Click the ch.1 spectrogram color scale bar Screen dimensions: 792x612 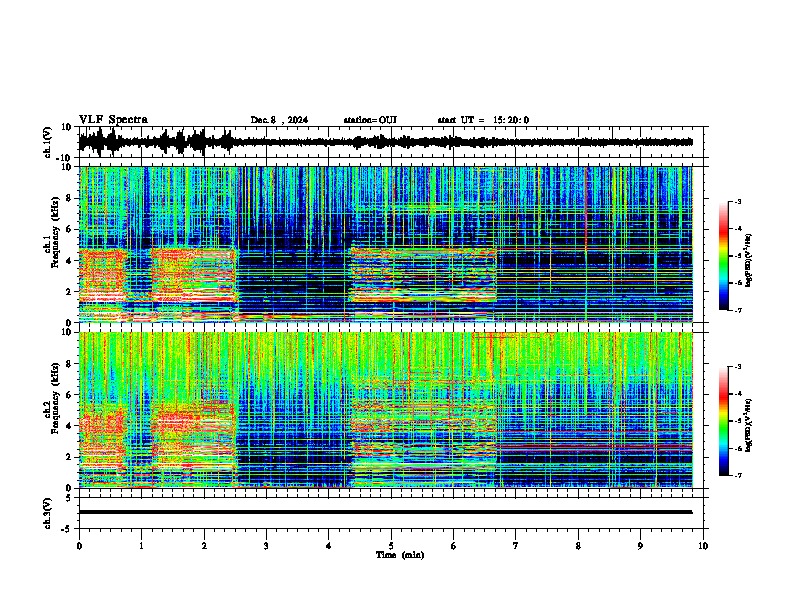click(x=723, y=256)
